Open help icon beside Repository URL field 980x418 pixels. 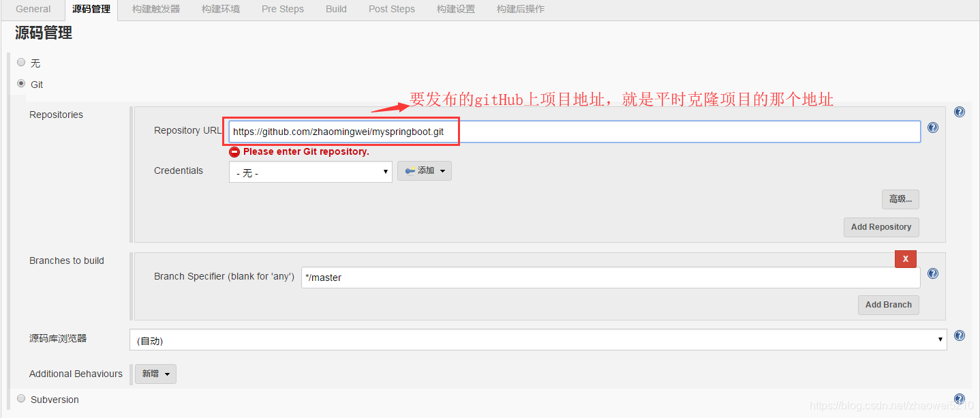tap(933, 128)
